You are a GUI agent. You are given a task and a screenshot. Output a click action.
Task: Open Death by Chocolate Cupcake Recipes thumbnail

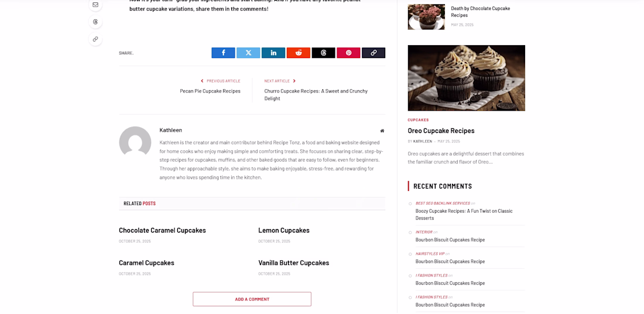coord(426,17)
